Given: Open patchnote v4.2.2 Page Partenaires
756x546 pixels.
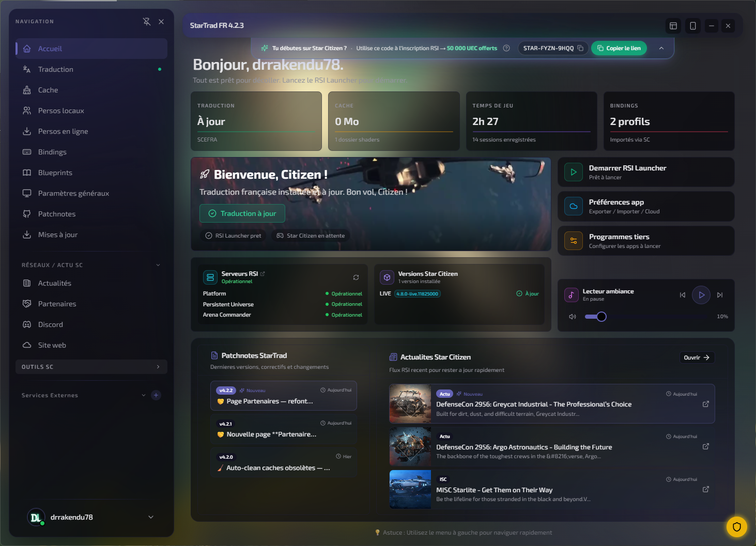Looking at the screenshot, I should point(284,396).
